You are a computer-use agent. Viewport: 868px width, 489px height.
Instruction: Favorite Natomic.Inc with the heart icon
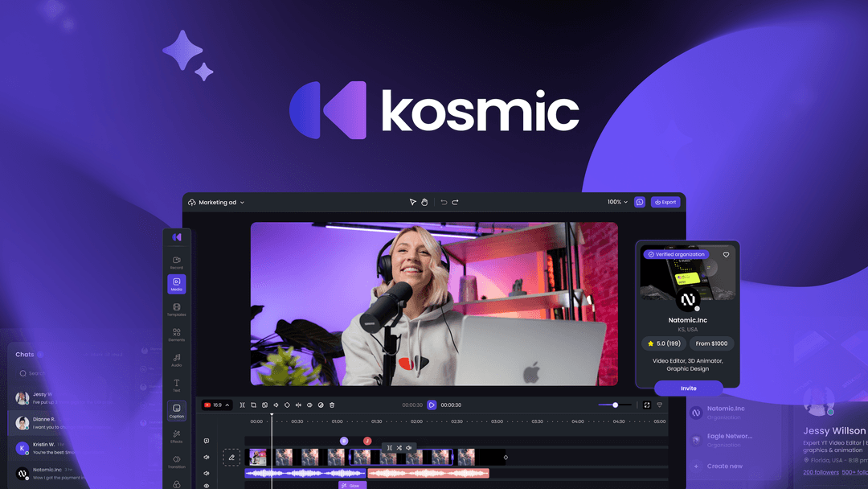click(x=726, y=254)
